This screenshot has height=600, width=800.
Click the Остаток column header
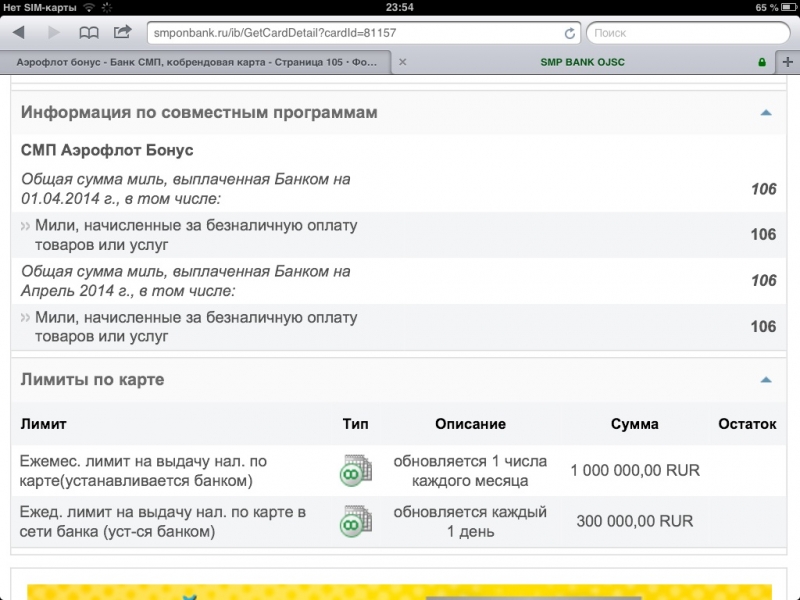pos(747,424)
